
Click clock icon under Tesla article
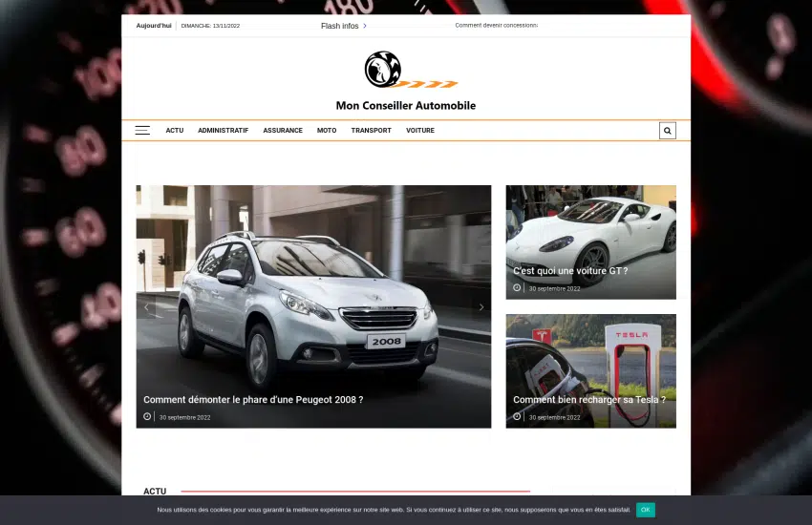click(517, 417)
